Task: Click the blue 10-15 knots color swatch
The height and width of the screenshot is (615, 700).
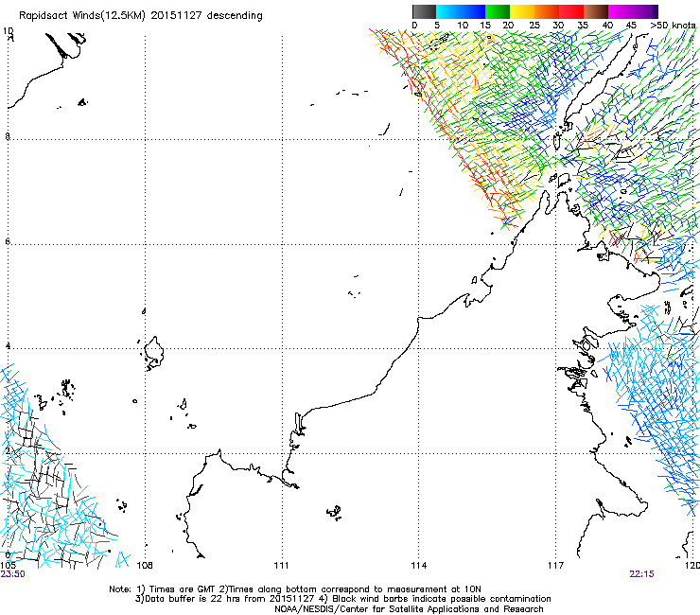Action: (x=473, y=11)
